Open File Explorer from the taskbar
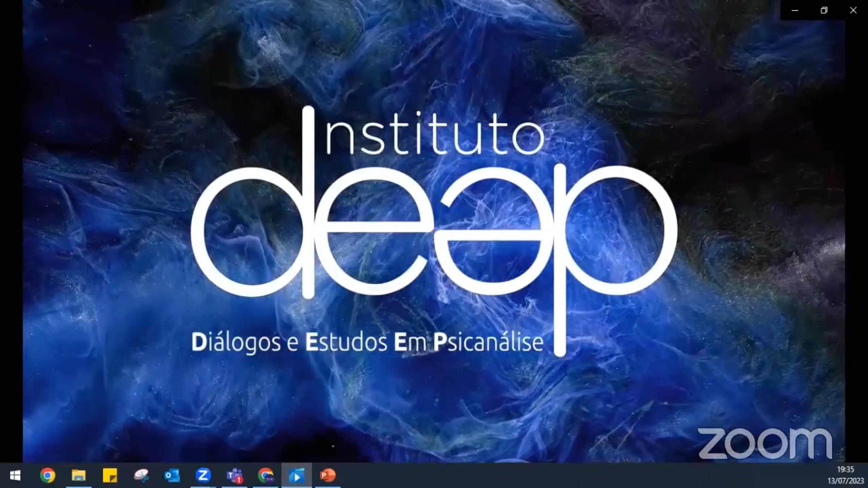 (78, 476)
